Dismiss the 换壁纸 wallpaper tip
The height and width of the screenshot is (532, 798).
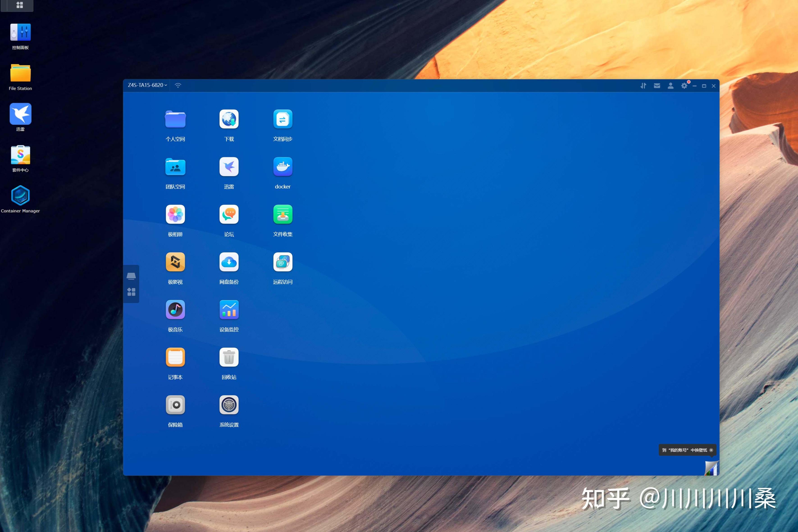click(711, 450)
